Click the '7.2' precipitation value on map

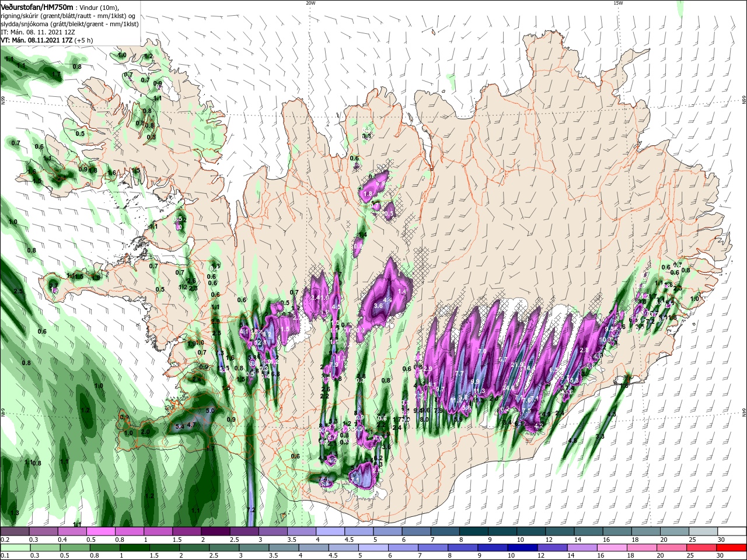pos(252,510)
